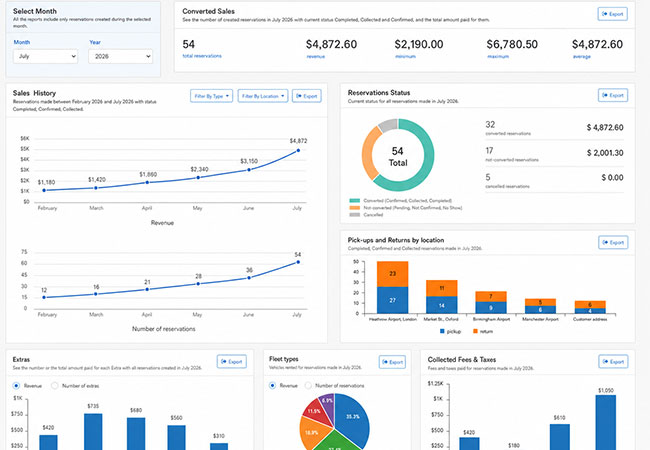Click 32 converted reservations value

point(490,125)
